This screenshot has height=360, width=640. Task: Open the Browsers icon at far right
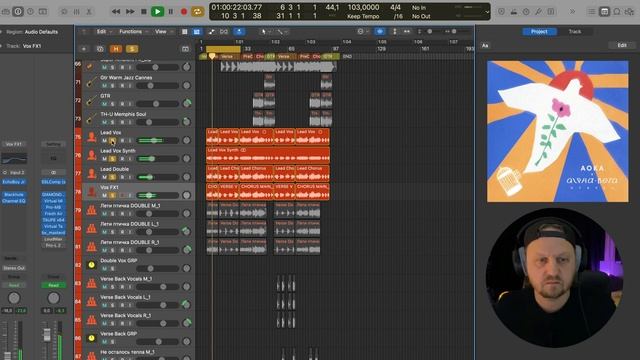click(x=630, y=12)
